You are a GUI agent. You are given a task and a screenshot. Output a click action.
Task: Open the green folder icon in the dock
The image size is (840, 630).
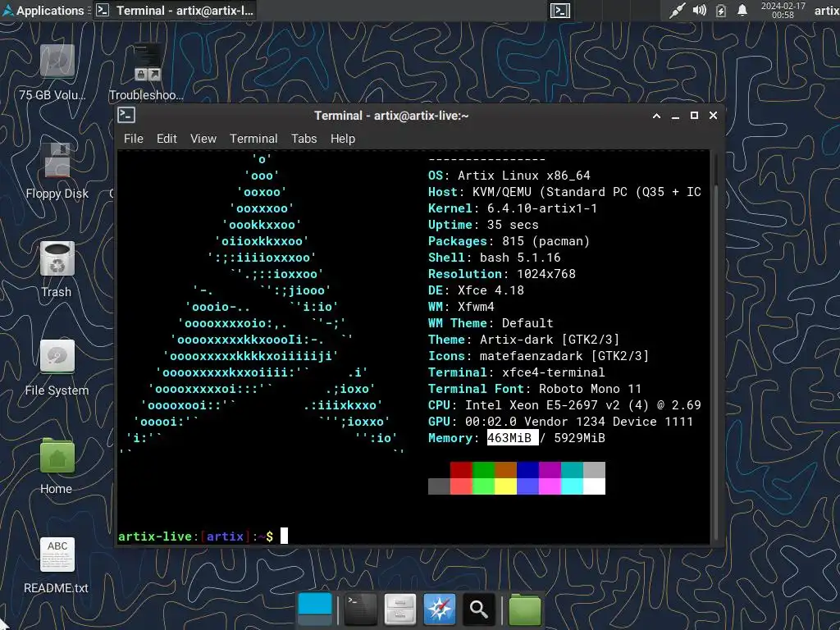click(524, 609)
